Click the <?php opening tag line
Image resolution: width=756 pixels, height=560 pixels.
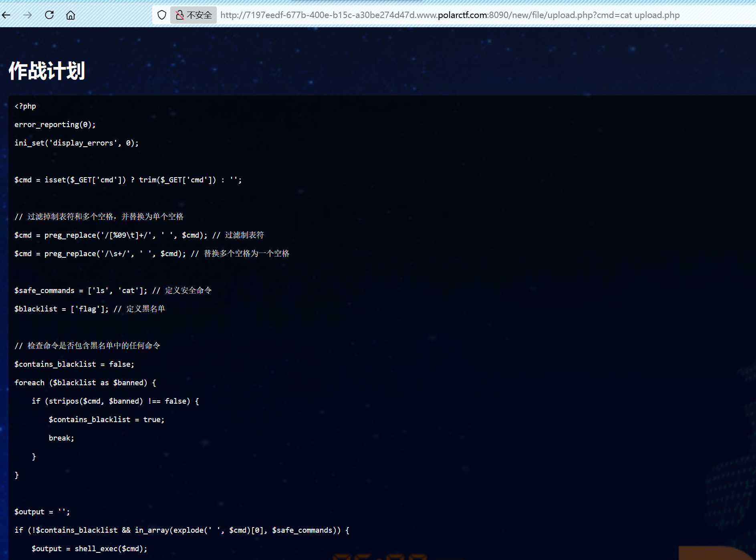pos(25,106)
